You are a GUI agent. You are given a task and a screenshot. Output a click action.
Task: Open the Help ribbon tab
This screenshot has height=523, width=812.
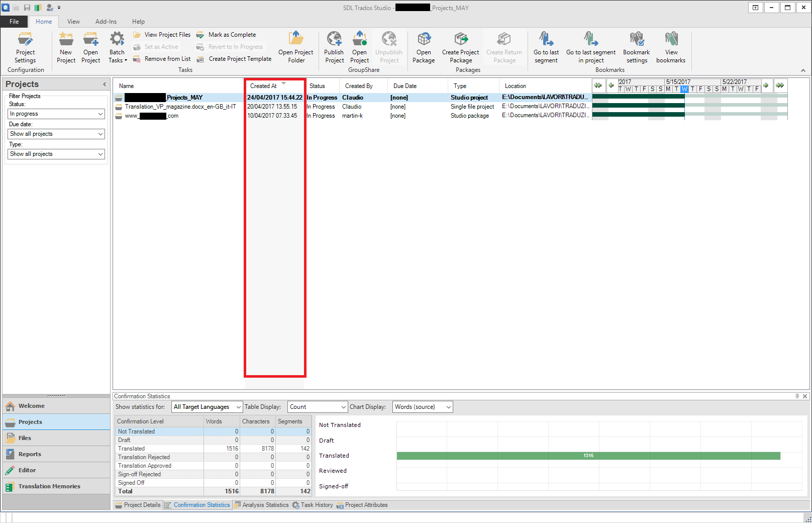[138, 22]
